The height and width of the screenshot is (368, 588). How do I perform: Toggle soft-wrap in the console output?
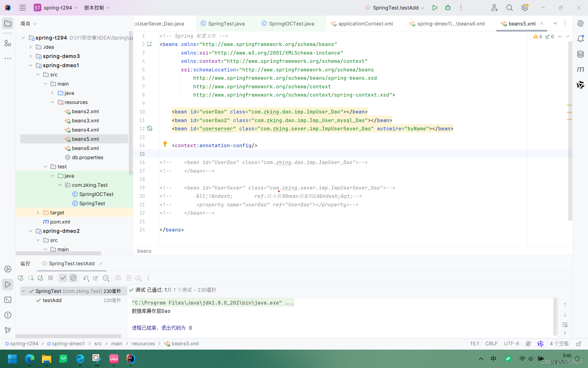(565, 325)
